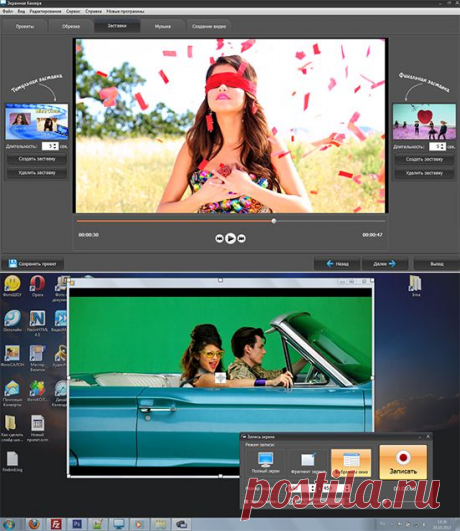Select the Irina folder on desktop
The image size is (460, 531).
[x=415, y=286]
